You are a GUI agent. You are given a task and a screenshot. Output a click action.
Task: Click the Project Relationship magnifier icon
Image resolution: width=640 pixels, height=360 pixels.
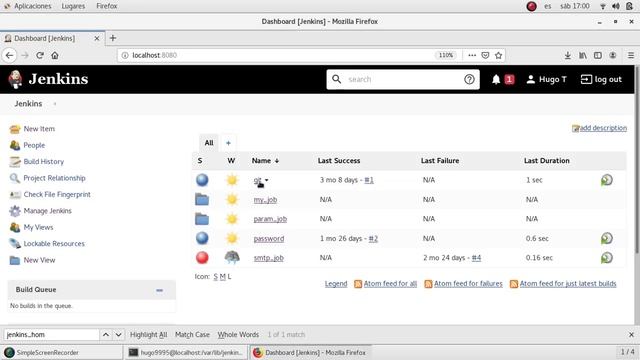point(15,178)
